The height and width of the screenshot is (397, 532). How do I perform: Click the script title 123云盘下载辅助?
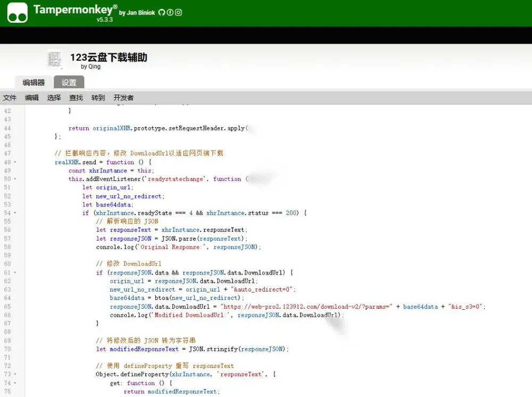pos(109,57)
